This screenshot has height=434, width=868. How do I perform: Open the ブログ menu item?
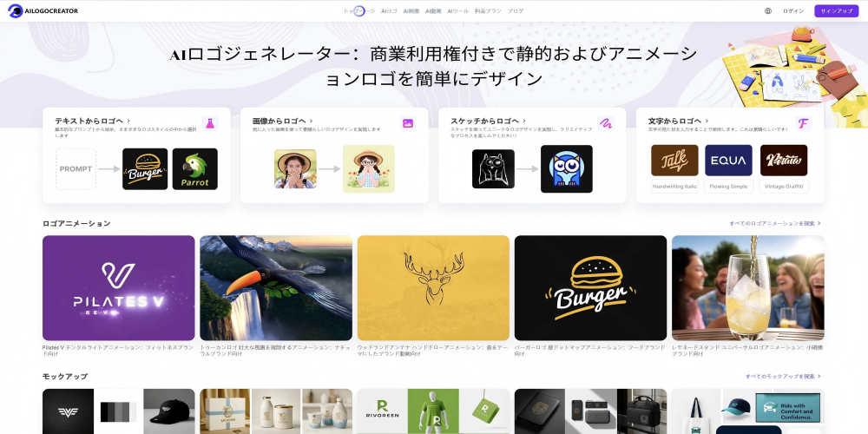[x=516, y=11]
